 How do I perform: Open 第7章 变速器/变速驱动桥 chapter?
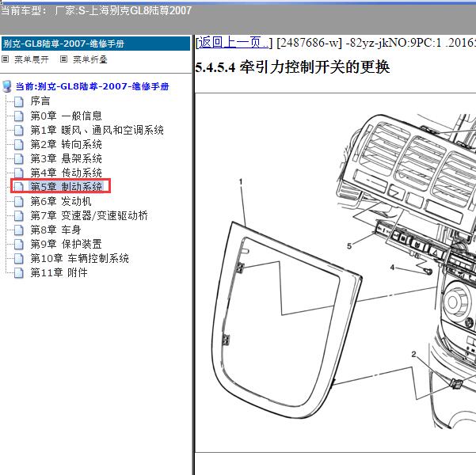coord(89,215)
